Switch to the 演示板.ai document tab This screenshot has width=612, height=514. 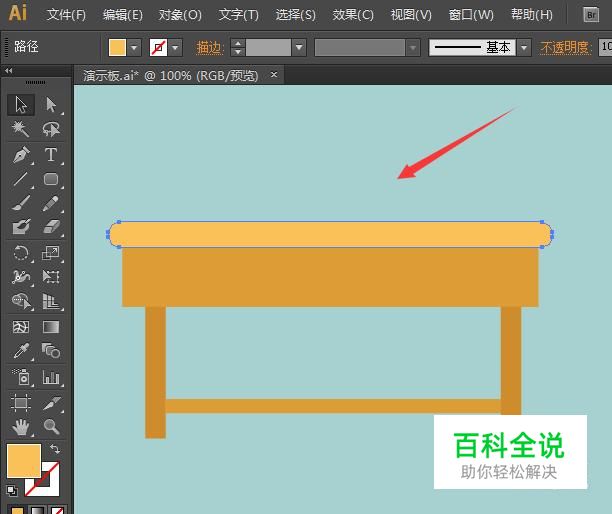click(x=171, y=75)
